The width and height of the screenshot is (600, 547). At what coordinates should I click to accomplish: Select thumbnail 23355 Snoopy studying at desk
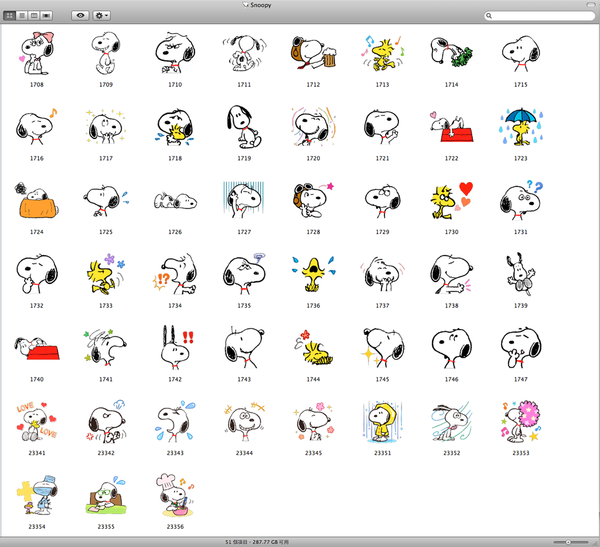(106, 495)
